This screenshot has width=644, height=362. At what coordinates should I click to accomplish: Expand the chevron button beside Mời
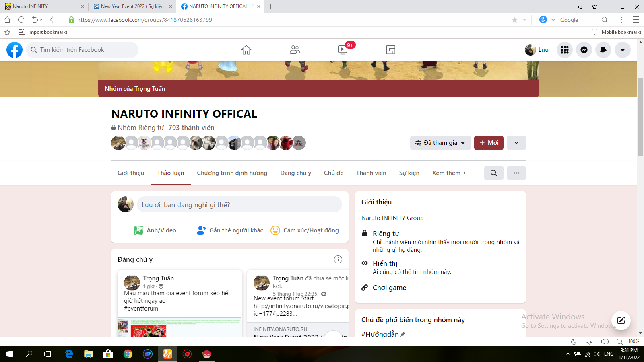[x=516, y=143]
